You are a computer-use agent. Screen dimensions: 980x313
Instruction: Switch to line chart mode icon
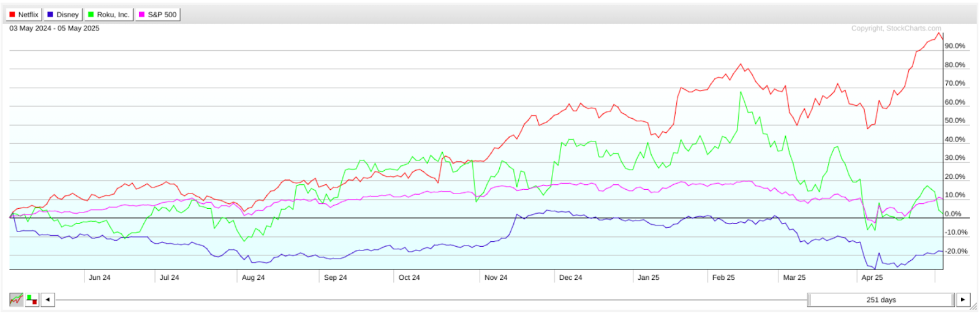coord(17,300)
